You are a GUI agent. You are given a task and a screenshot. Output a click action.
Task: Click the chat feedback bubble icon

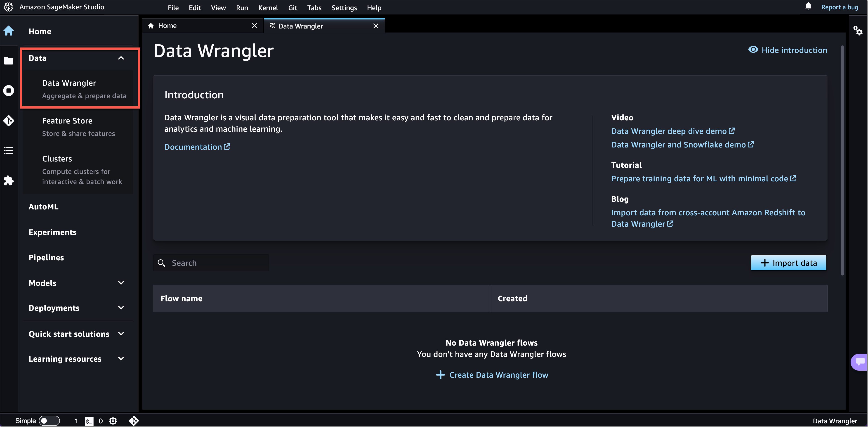tap(860, 362)
